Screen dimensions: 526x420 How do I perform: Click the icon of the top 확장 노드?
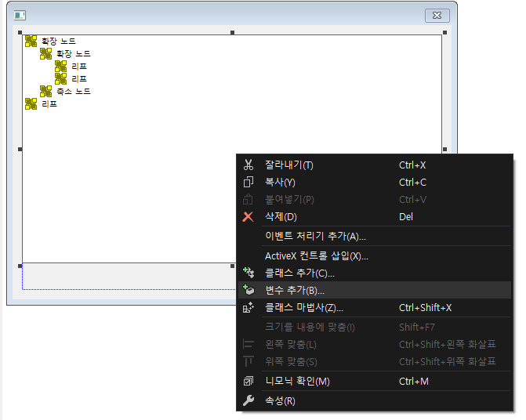[x=31, y=41]
